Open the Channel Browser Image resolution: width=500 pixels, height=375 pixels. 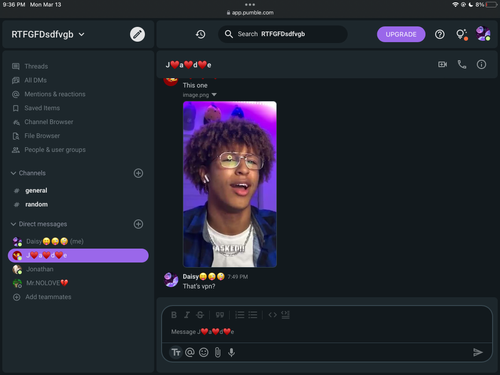tap(49, 122)
